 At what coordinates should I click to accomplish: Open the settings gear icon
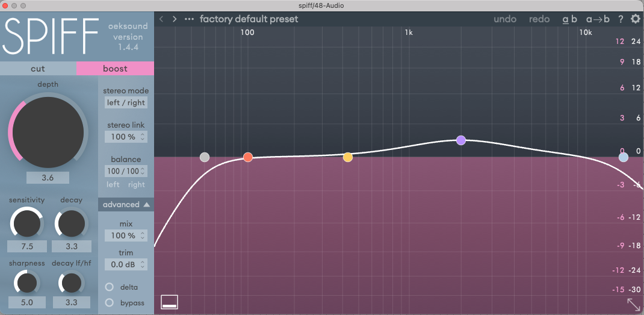[x=636, y=19]
